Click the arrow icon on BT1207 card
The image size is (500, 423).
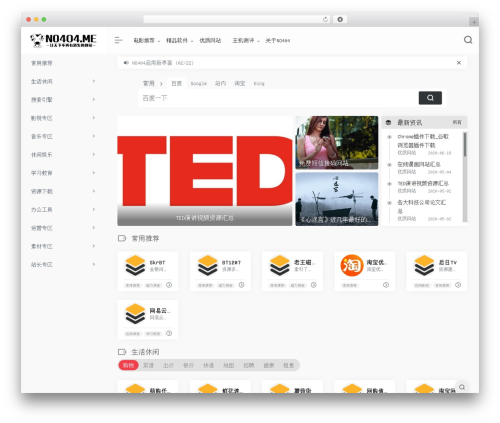[241, 285]
